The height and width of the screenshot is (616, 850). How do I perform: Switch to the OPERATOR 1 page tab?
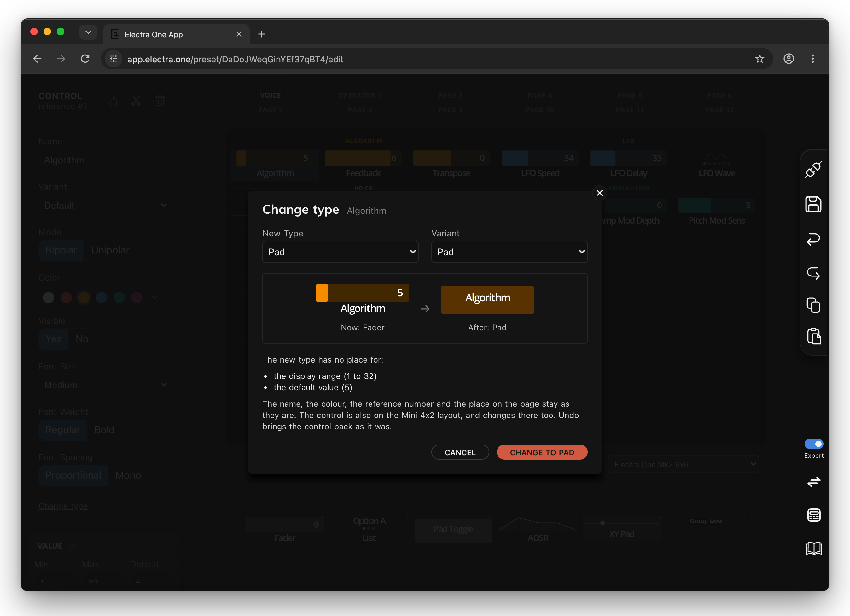tap(360, 95)
